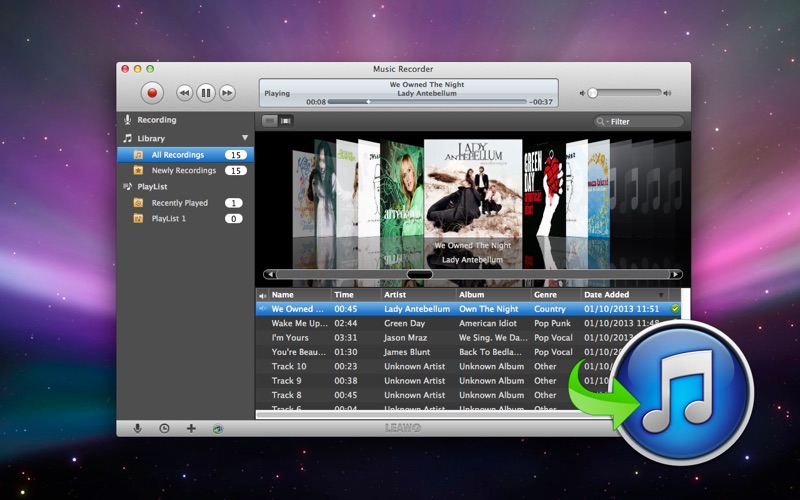Click the speaker column header icon
The width and height of the screenshot is (800, 500).
263,295
